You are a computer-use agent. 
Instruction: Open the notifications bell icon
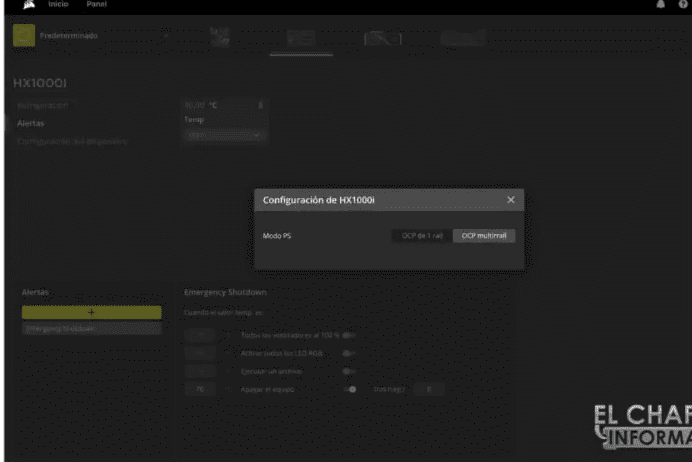tap(660, 4)
